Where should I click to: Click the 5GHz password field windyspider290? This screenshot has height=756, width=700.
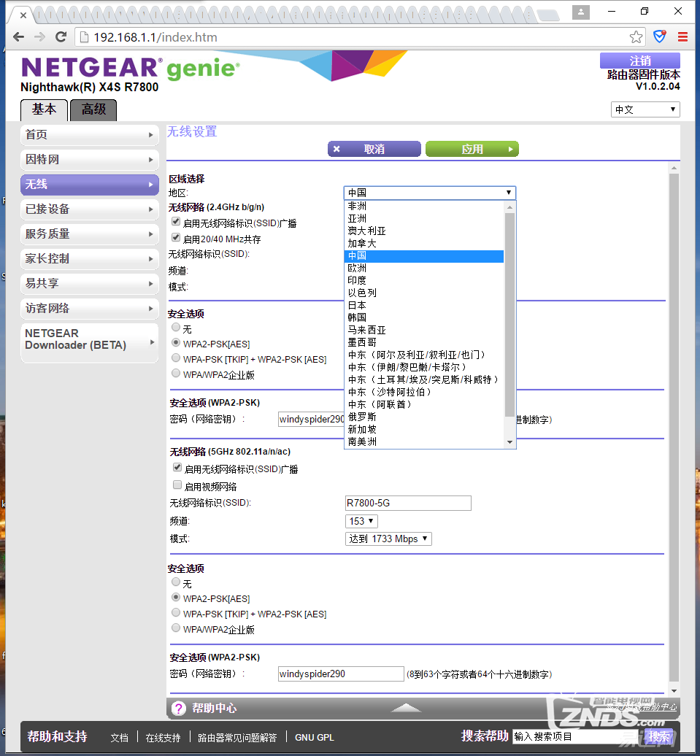point(341,674)
